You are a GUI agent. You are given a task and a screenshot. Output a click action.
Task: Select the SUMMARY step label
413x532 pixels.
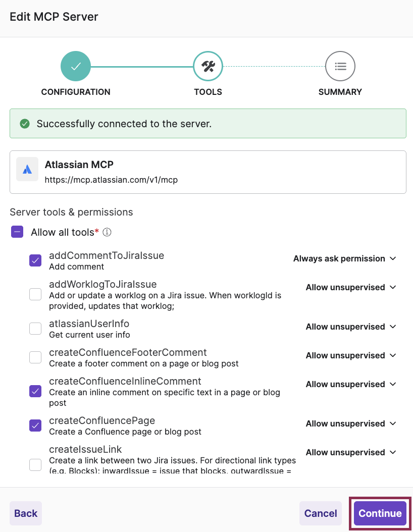pos(340,92)
